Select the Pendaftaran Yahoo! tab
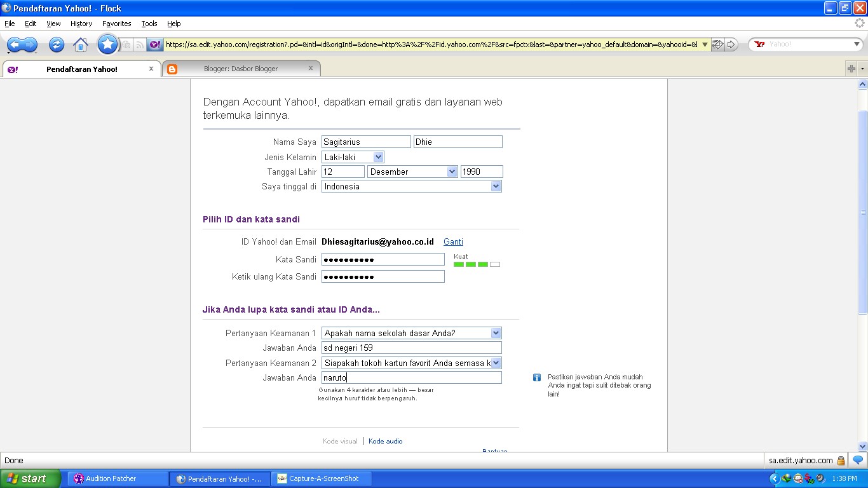 click(x=81, y=69)
